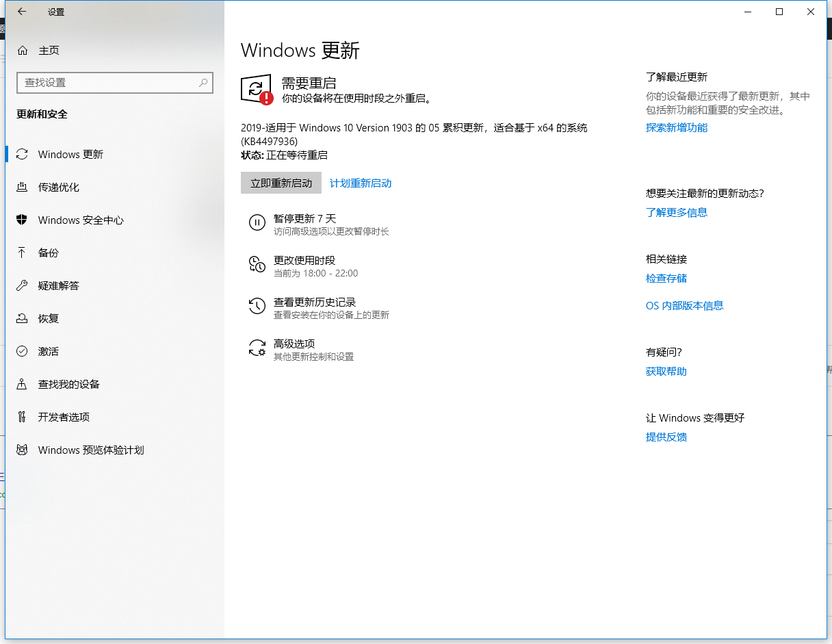The width and height of the screenshot is (832, 644).
Task: Click the clock icon beside 更改使用时段
Action: (x=257, y=264)
